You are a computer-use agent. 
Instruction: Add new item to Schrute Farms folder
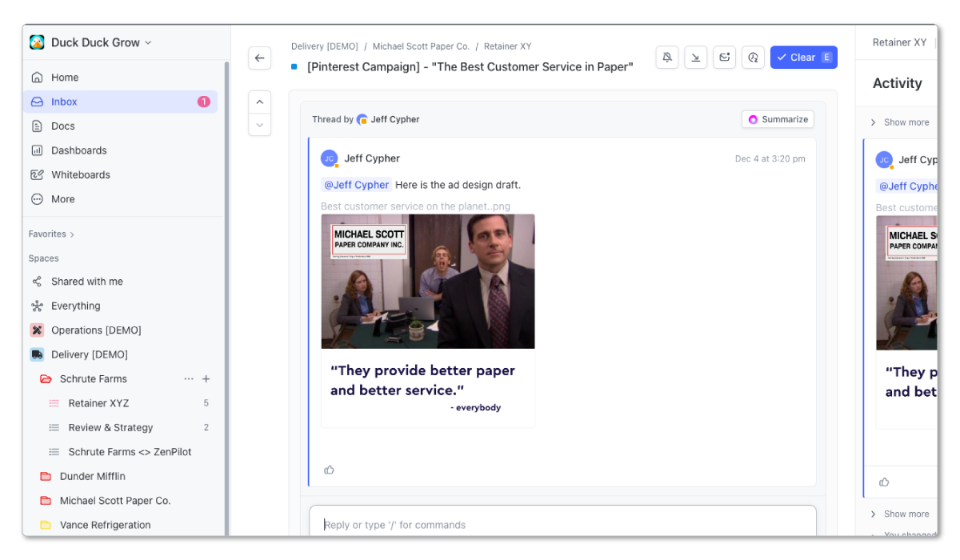[x=206, y=379]
